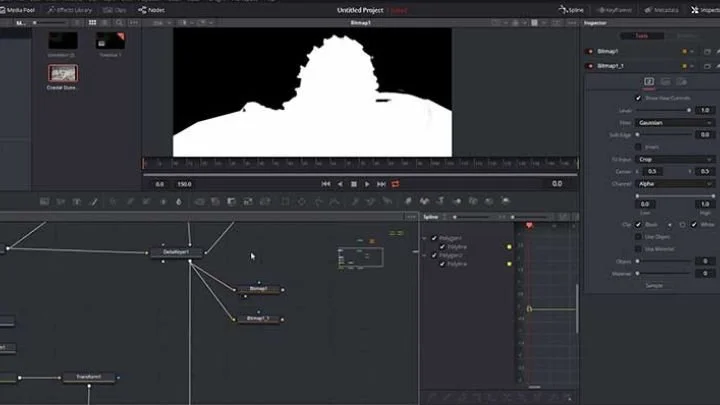This screenshot has width=720, height=405.
Task: Collapse the Polygon1 spline tree
Action: pyautogui.click(x=424, y=238)
